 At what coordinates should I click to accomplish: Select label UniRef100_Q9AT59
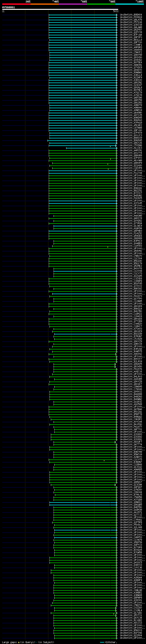[131, 55]
